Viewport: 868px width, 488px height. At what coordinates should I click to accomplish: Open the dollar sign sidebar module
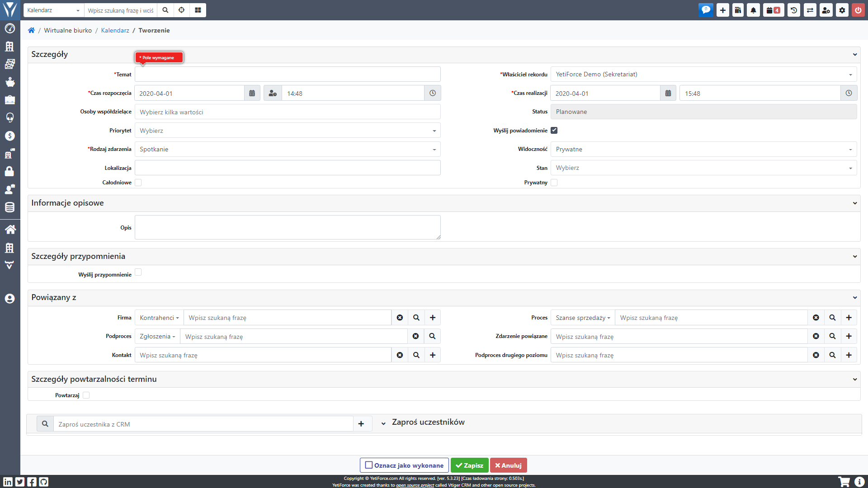pyautogui.click(x=9, y=136)
